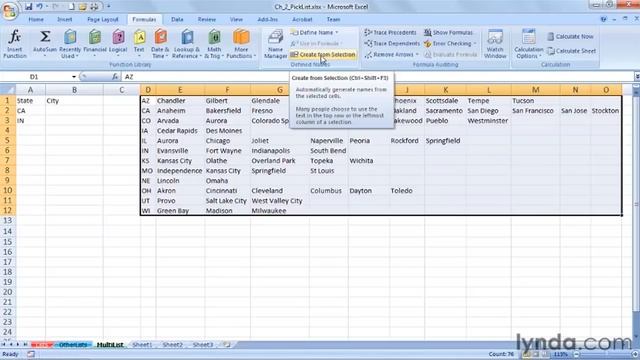This screenshot has height=360, width=640.
Task: Open the Logical functions book
Action: coord(118,44)
